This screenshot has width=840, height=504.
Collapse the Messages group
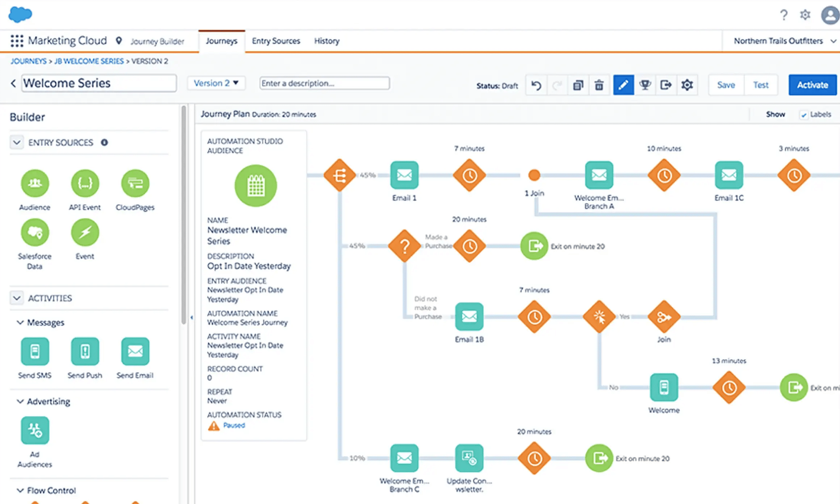click(x=20, y=323)
